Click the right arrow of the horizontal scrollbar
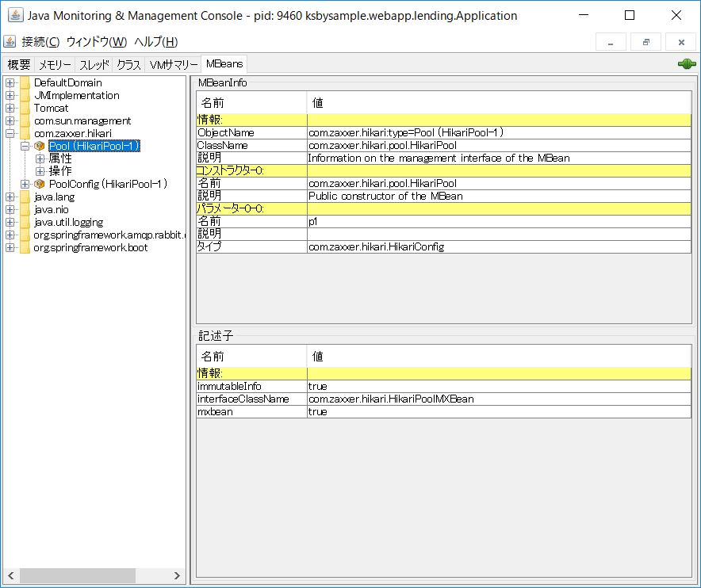 click(x=177, y=576)
